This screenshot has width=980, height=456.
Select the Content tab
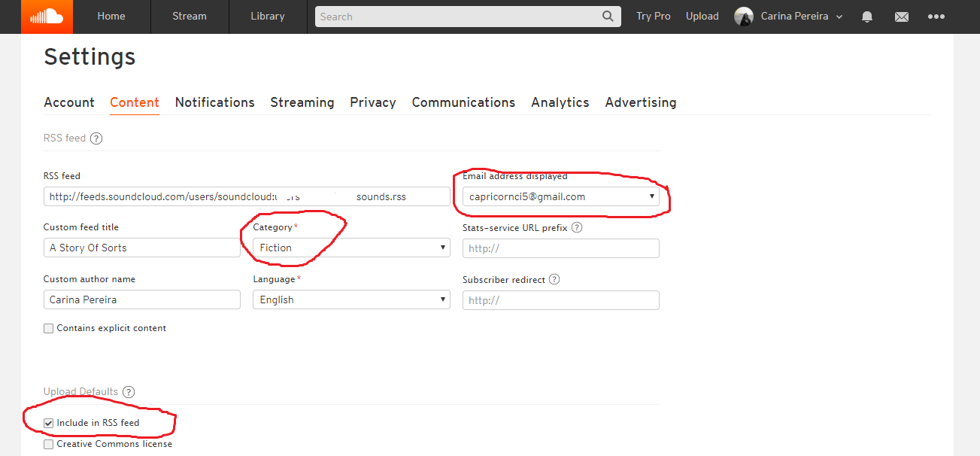(135, 102)
